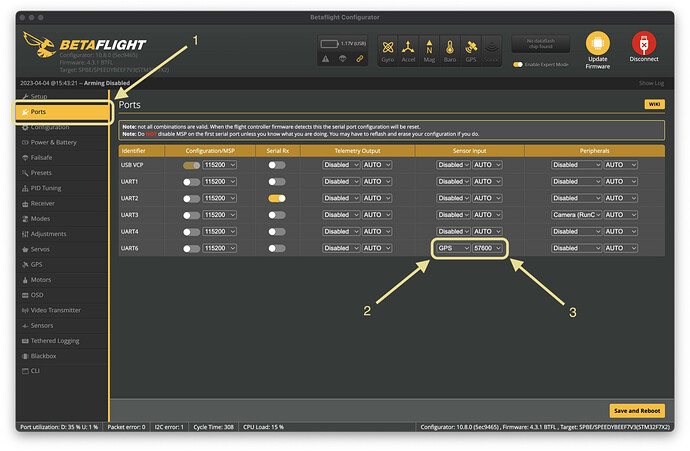Open the Tethered Logging tab
The height and width of the screenshot is (451, 690).
coord(62,341)
